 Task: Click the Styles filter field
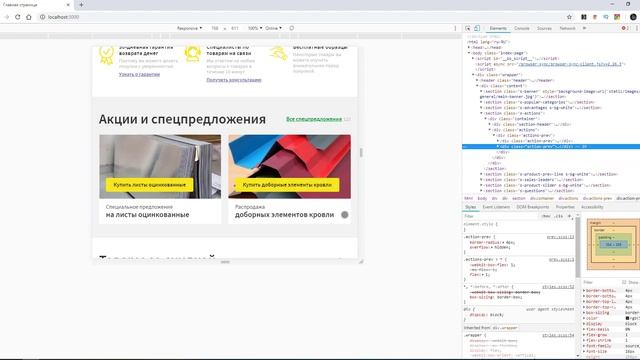500,216
